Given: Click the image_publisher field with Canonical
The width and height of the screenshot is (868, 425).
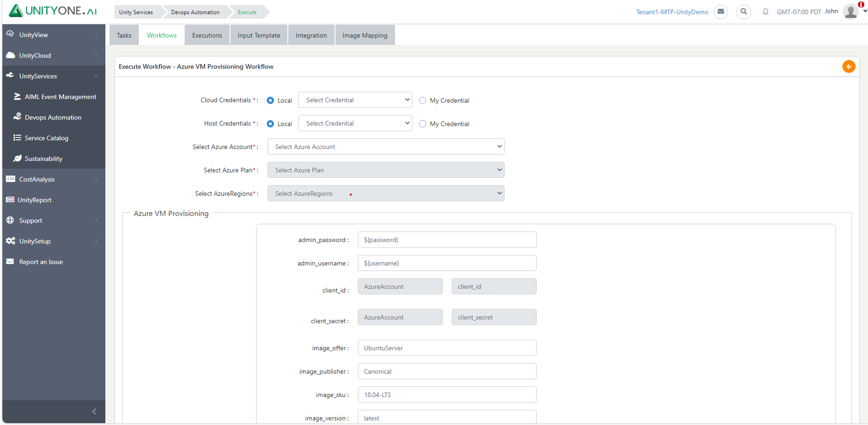Looking at the screenshot, I should click(x=447, y=371).
